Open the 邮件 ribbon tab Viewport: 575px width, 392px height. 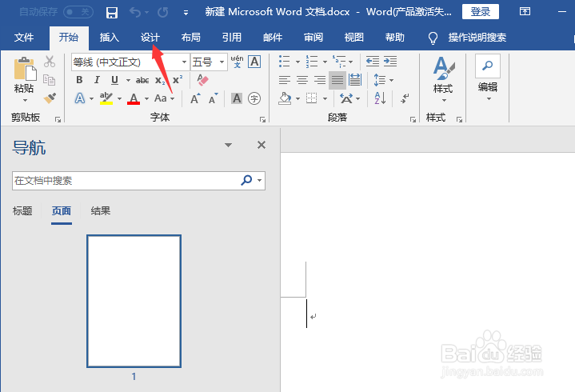[273, 38]
